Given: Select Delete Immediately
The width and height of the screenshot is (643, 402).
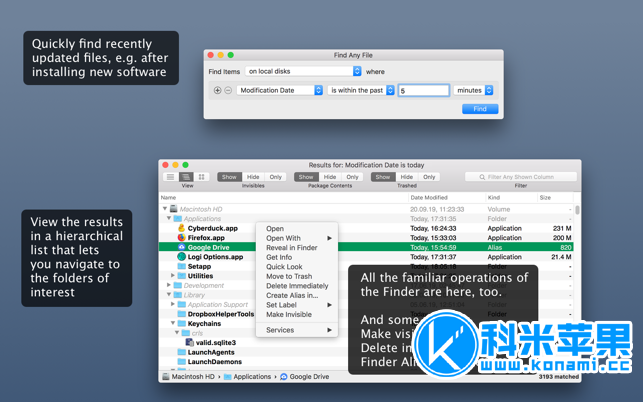Looking at the screenshot, I should coord(297,286).
